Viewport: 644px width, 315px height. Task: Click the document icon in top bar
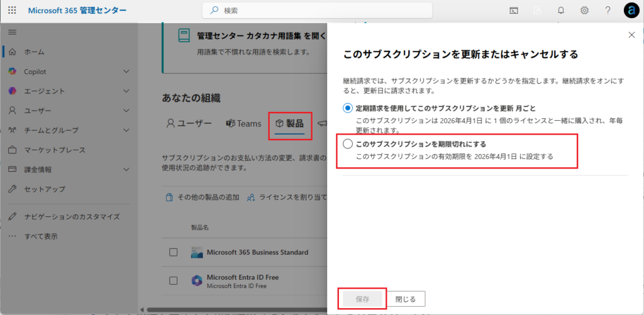coord(537,11)
